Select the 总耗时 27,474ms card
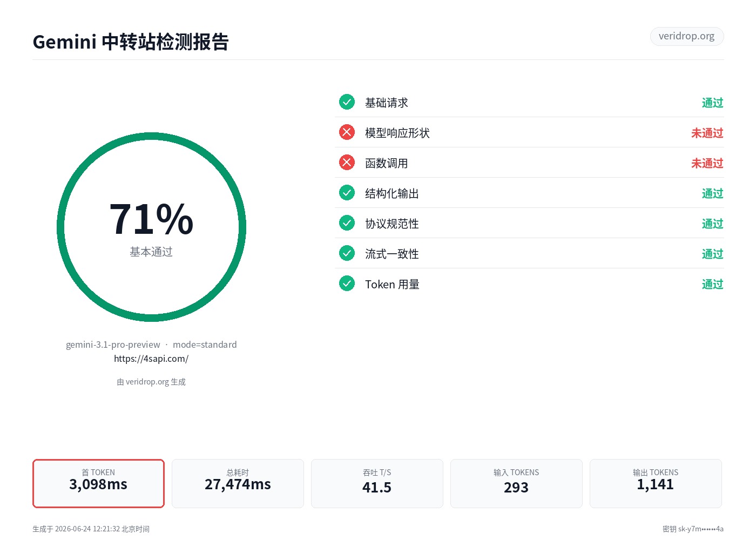Image resolution: width=756 pixels, height=540 pixels. (238, 483)
